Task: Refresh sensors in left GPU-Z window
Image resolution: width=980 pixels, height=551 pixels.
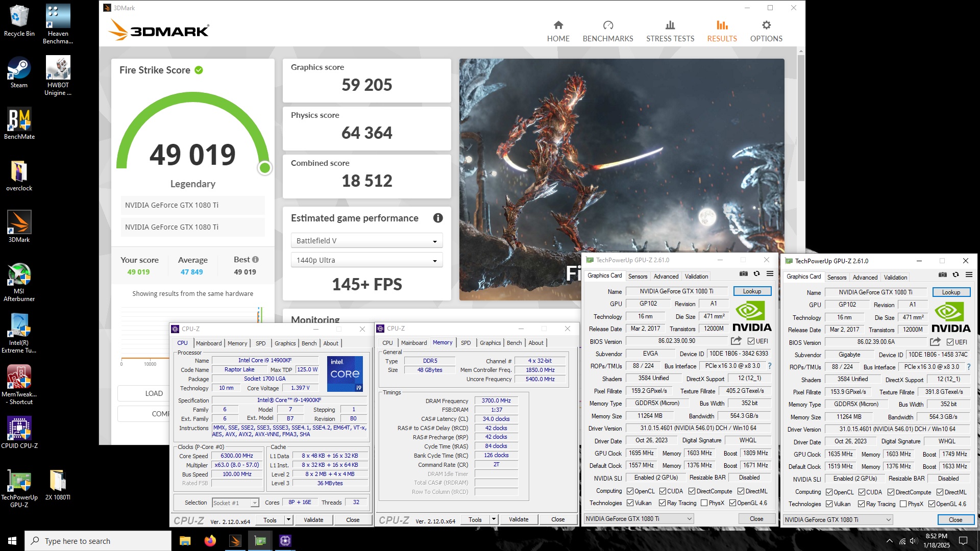Action: [x=756, y=274]
